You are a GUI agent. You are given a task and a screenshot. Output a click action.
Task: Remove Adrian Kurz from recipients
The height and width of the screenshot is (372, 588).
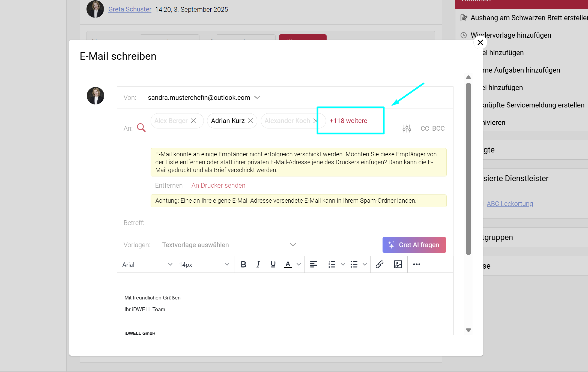coord(250,121)
